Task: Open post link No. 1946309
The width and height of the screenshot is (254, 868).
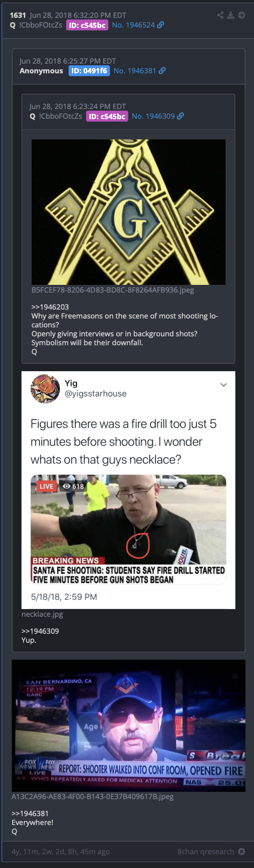Action: tap(153, 116)
